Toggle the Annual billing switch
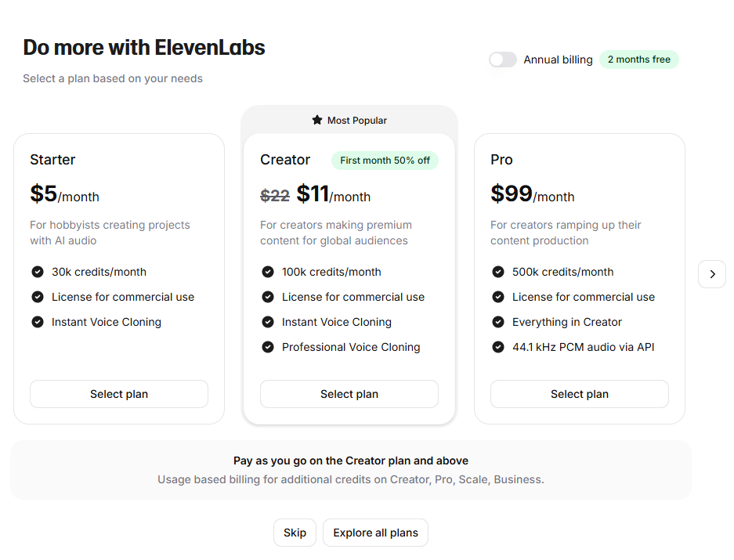Screen dimensions: 734x560 pos(502,60)
